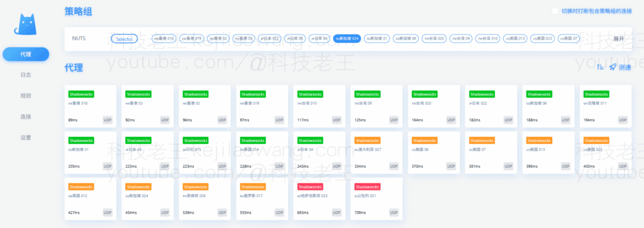Click the 日本 05 proxy name
The image size is (644, 228).
pos(133,149)
